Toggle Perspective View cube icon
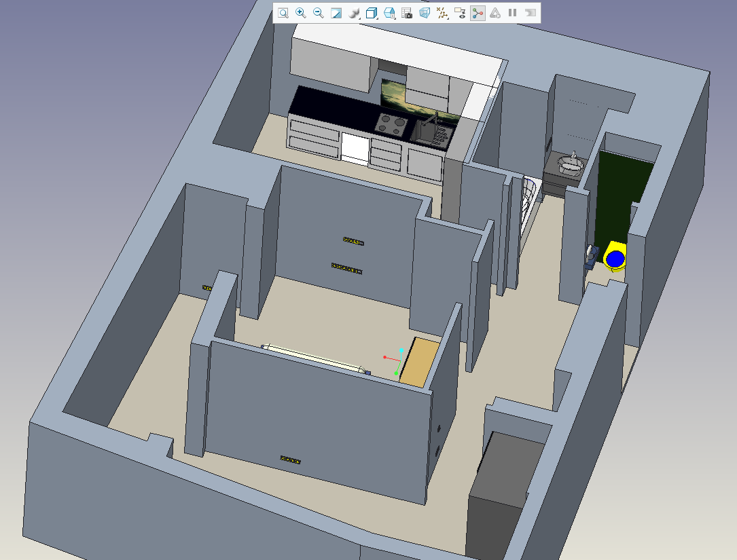737x560 pixels. [425, 13]
